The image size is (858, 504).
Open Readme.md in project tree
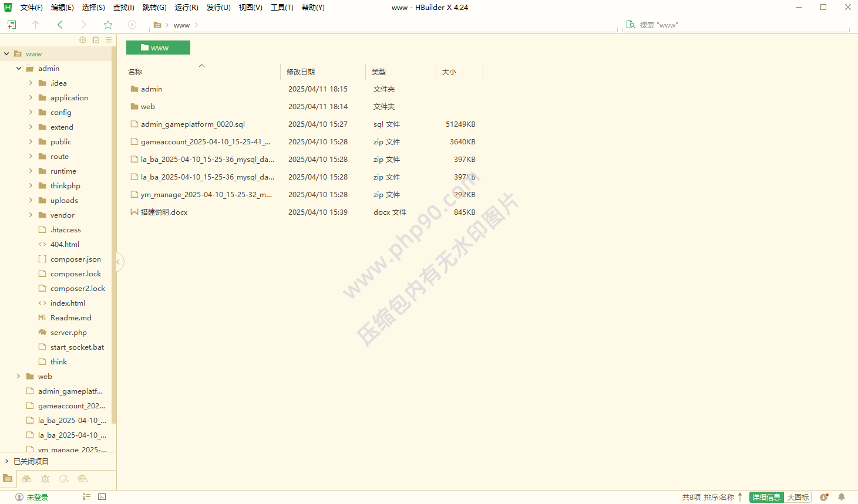tap(71, 318)
